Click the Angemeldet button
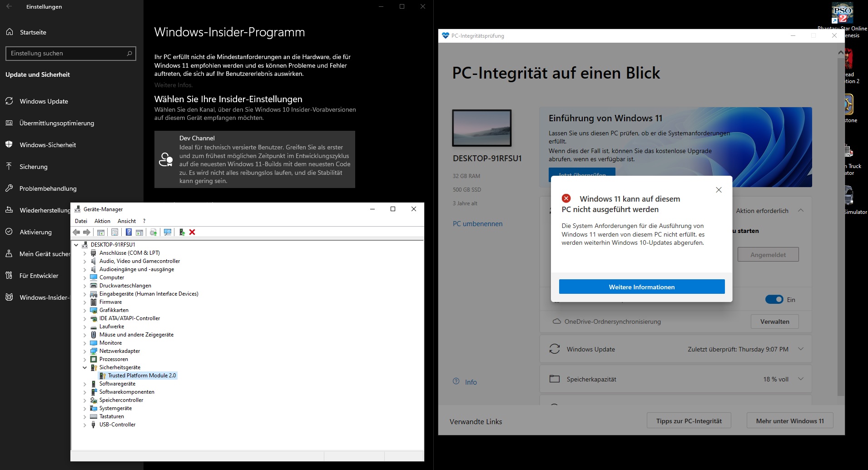Viewport: 868px width, 470px height. point(768,254)
